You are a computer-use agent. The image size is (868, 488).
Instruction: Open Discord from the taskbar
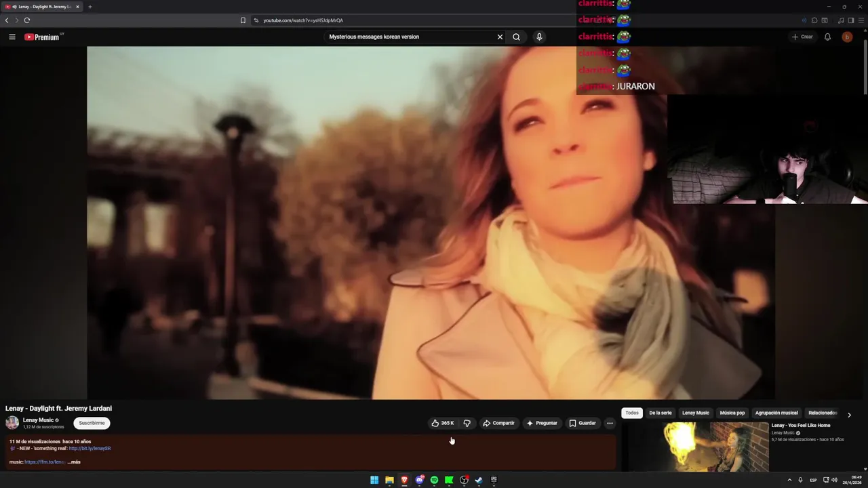point(420,480)
